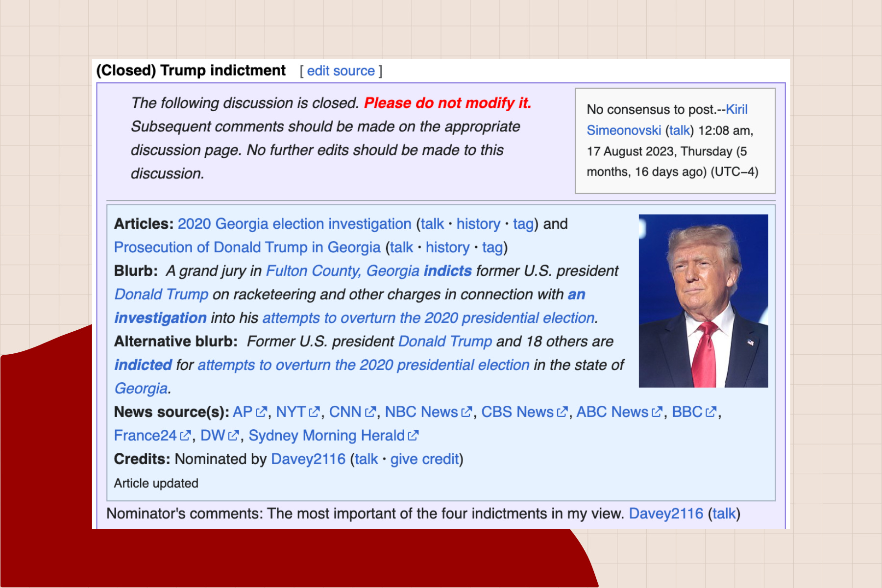Open attempts to overturn link in alternative blurb
The image size is (882, 588).
[x=364, y=365]
